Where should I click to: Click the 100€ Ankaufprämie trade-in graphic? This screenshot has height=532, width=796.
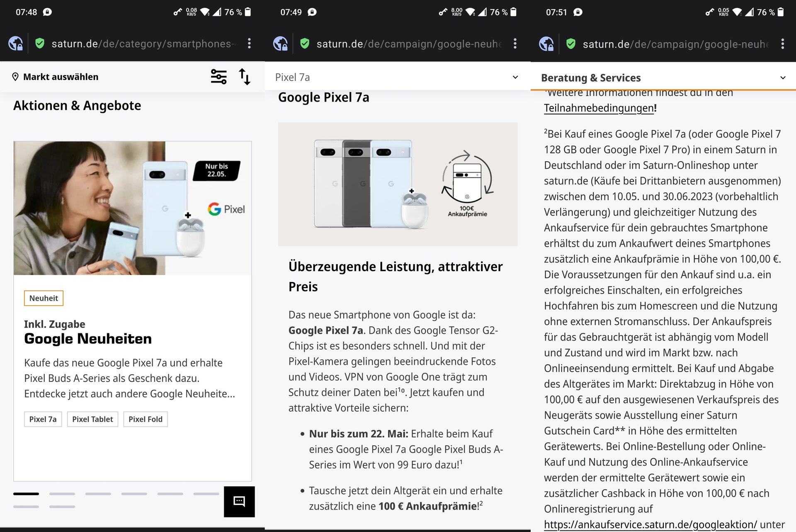467,183
